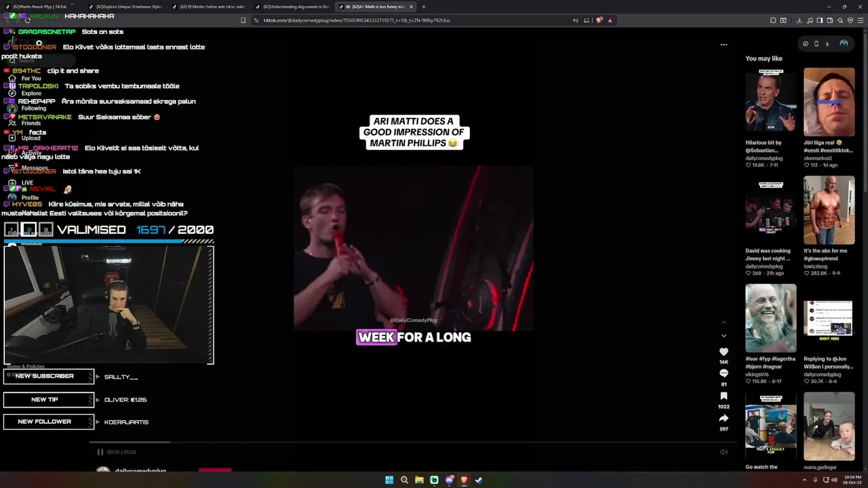Screen dimensions: 868x488
Task: Open the Windows Start menu
Action: (x=389, y=480)
